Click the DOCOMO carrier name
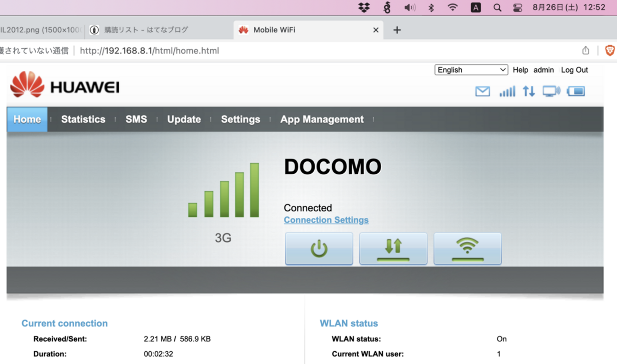This screenshot has width=617, height=364. pyautogui.click(x=333, y=167)
